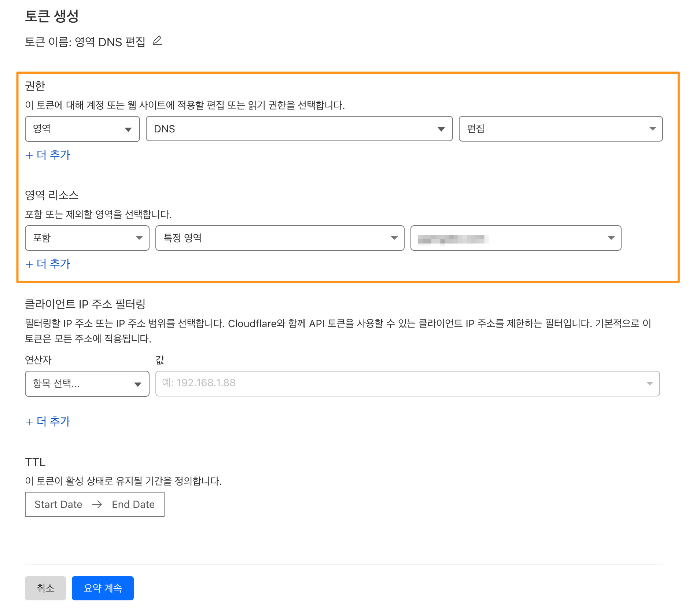Open the blurred zone name dropdown
Viewport: 700px width, 611px height.
[516, 238]
